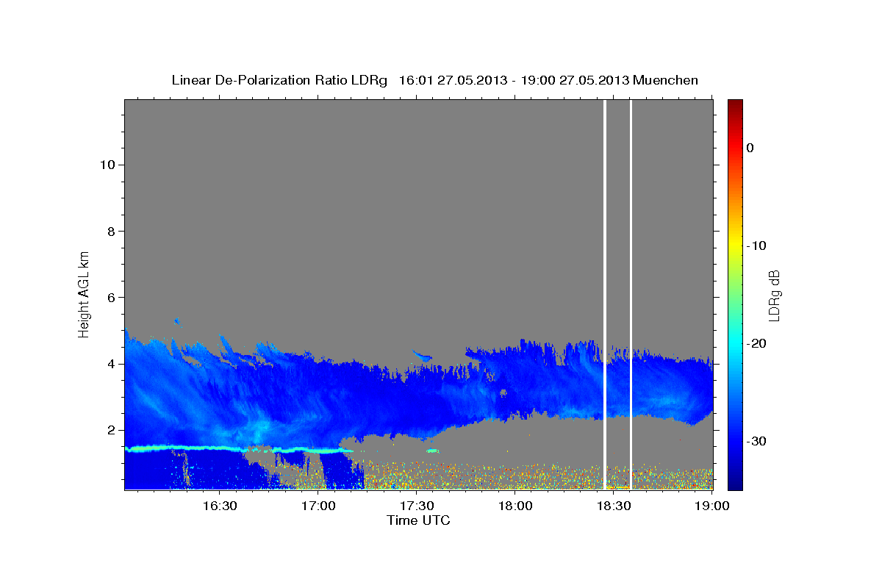The height and width of the screenshot is (588, 882).
Task: Click the start date '16:01 27.05.2013' in the title
Action: [x=452, y=80]
